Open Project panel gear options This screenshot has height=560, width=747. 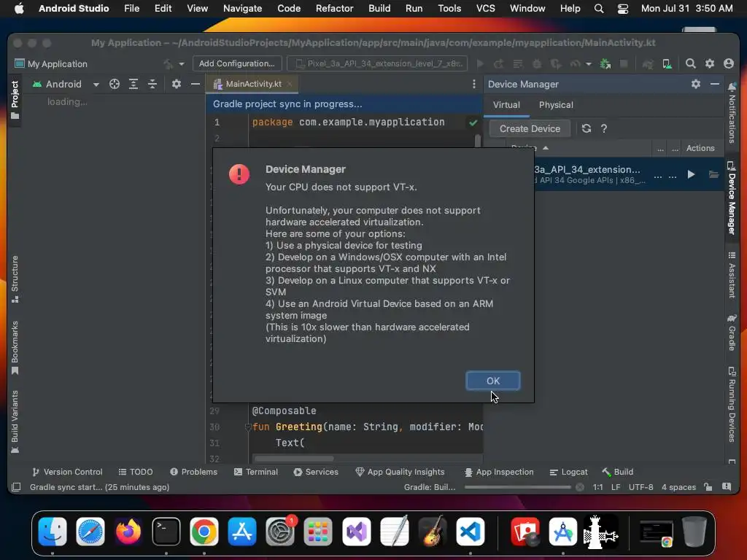[177, 84]
